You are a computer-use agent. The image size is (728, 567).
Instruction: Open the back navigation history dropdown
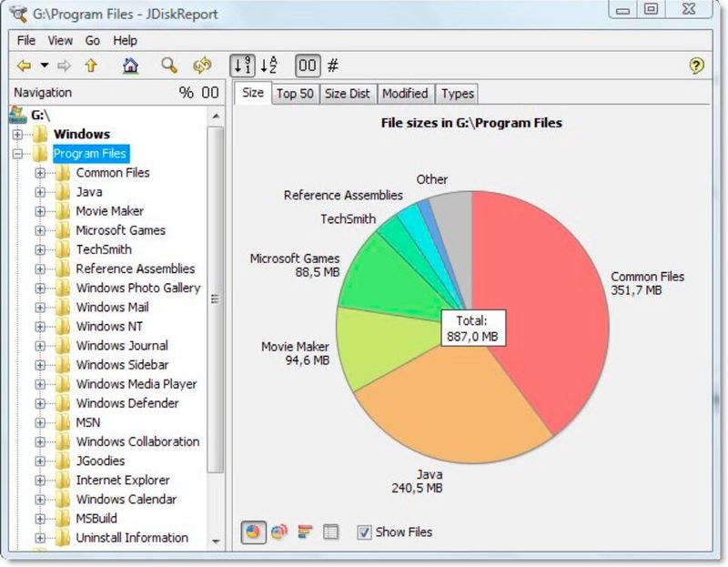tap(44, 66)
